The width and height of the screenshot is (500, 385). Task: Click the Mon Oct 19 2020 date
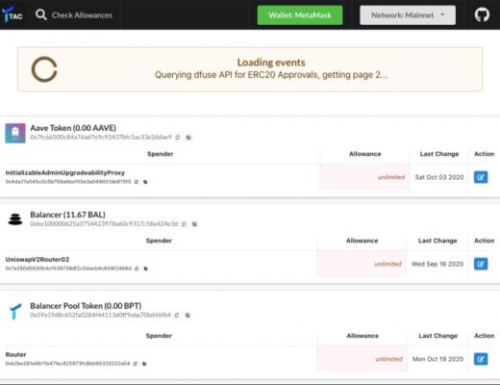click(x=438, y=359)
